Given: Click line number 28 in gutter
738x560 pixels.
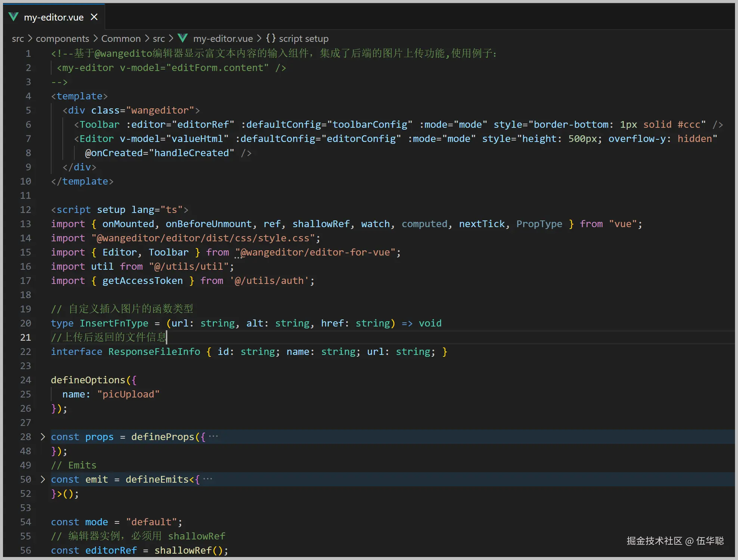Looking at the screenshot, I should tap(25, 437).
